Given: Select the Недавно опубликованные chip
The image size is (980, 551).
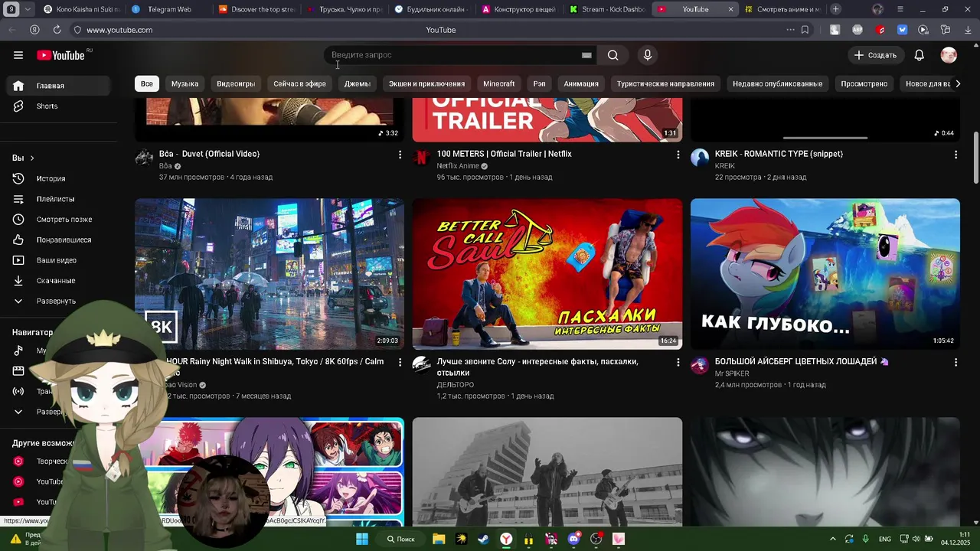Looking at the screenshot, I should tap(777, 83).
